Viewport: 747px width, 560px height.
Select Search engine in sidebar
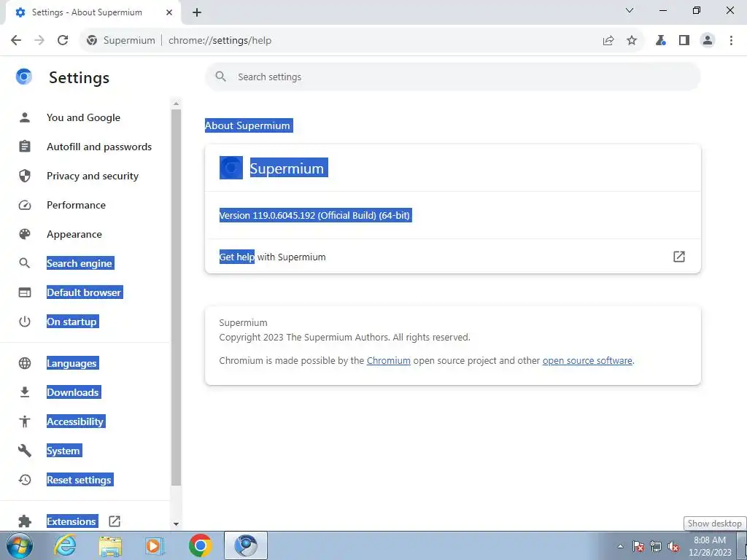coord(80,263)
